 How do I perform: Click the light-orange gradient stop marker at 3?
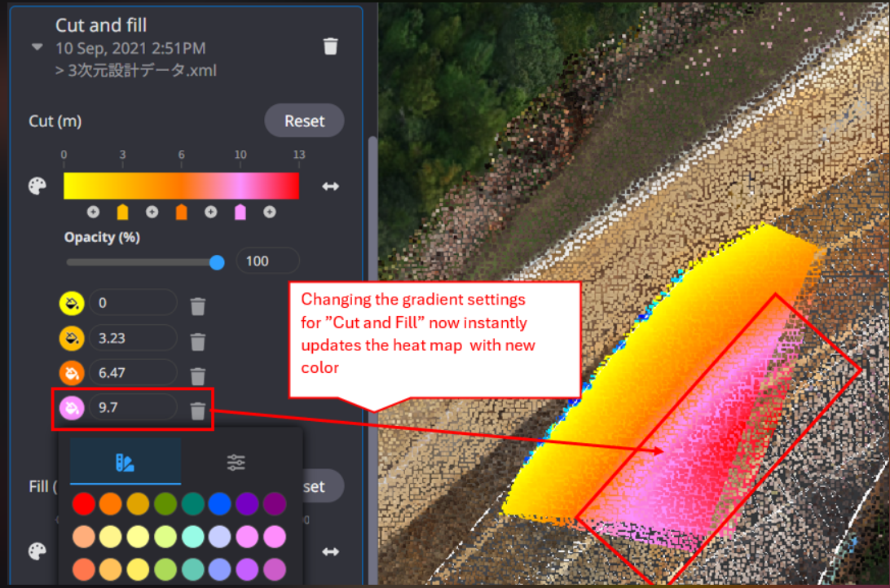pos(122,212)
